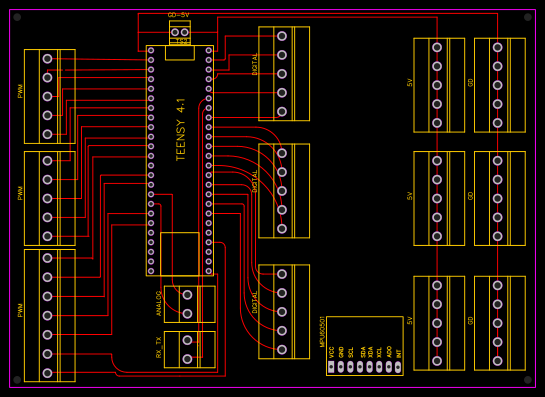Click the top 5V terminal block label
This screenshot has width=545, height=397.
409,83
